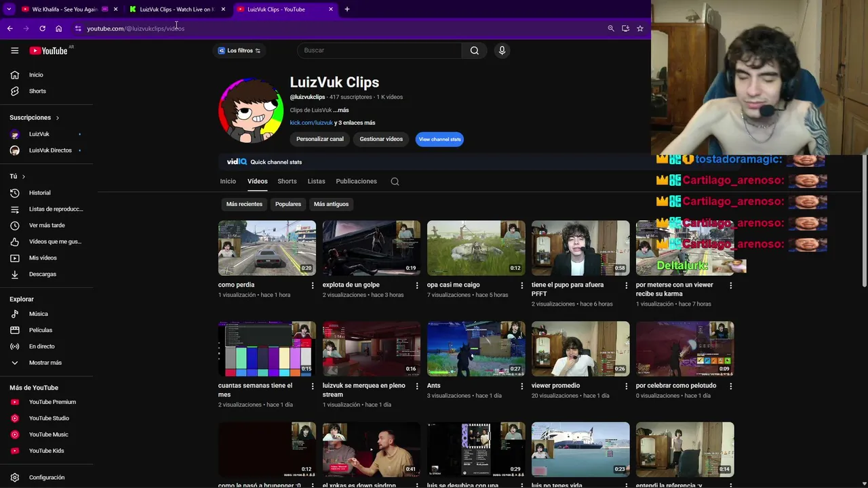Screen dimensions: 868x488
Task: Switch to Listas channel tab
Action: (x=316, y=181)
